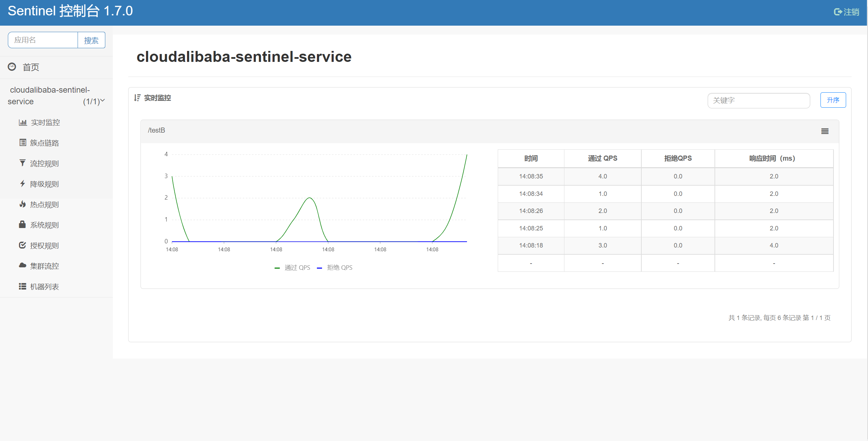Click the sort icon next to 实时监控 heading
Image resolution: width=868 pixels, height=441 pixels.
pos(137,98)
